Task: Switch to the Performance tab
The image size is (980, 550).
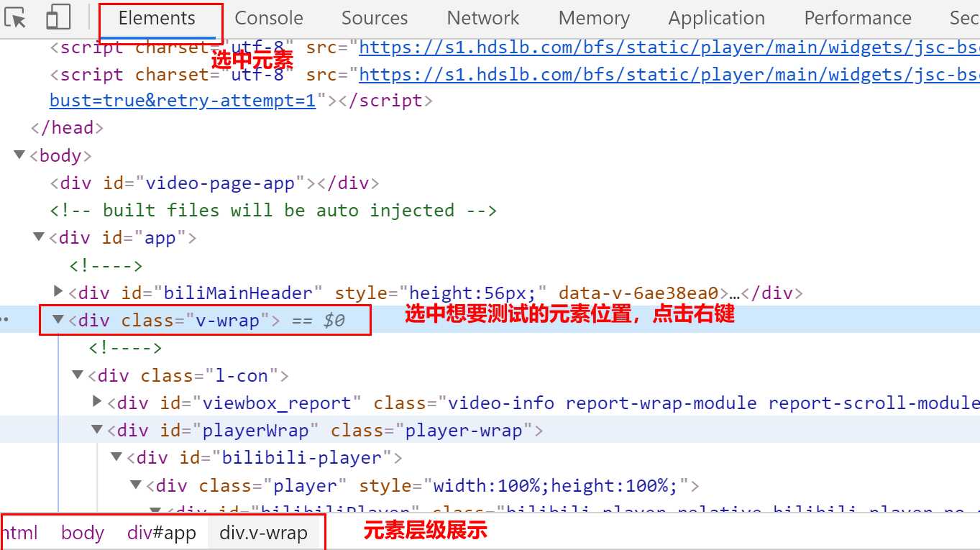Action: coord(858,18)
